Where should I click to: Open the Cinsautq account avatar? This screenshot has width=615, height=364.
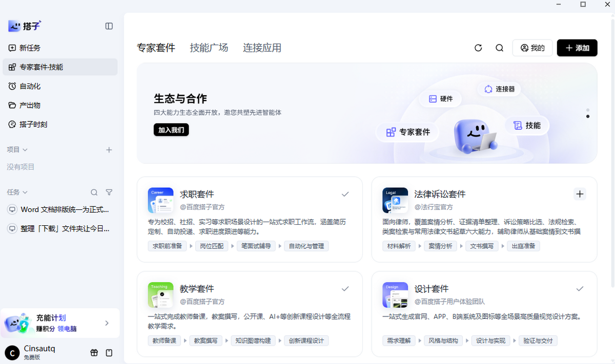coord(12,353)
